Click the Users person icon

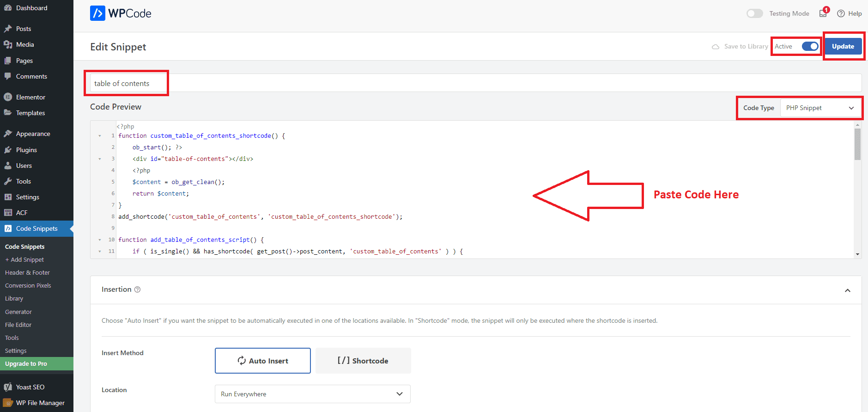(8, 166)
